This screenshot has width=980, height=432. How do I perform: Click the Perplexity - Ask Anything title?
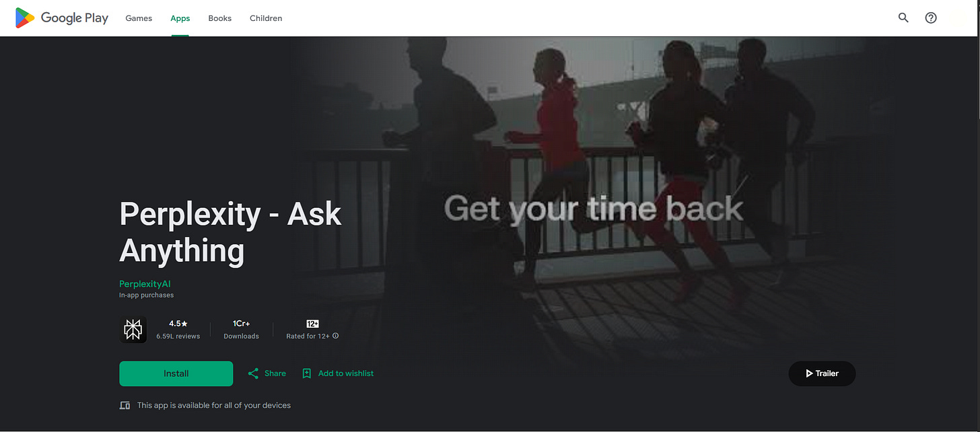point(230,232)
